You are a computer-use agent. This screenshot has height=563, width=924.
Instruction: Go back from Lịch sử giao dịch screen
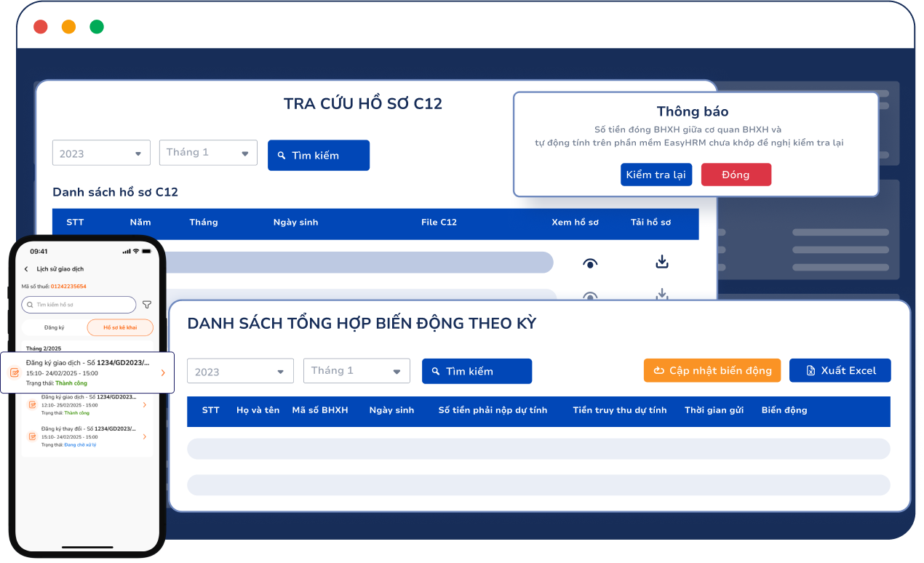(x=27, y=269)
